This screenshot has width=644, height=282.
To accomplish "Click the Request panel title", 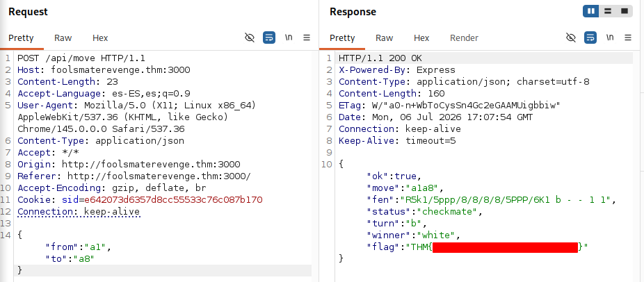I will click(28, 12).
